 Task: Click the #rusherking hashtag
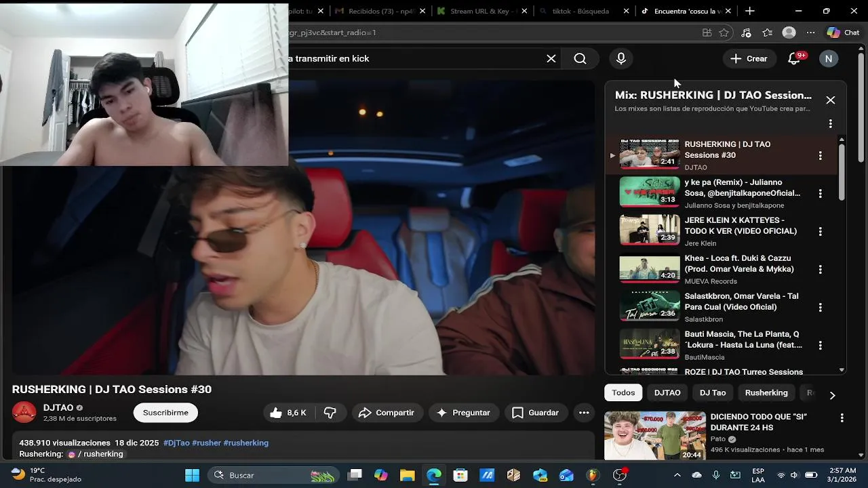[x=246, y=443]
